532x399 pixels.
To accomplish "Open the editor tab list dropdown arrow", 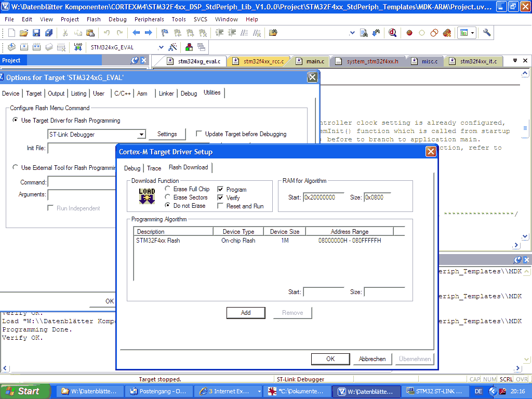I will click(x=515, y=60).
